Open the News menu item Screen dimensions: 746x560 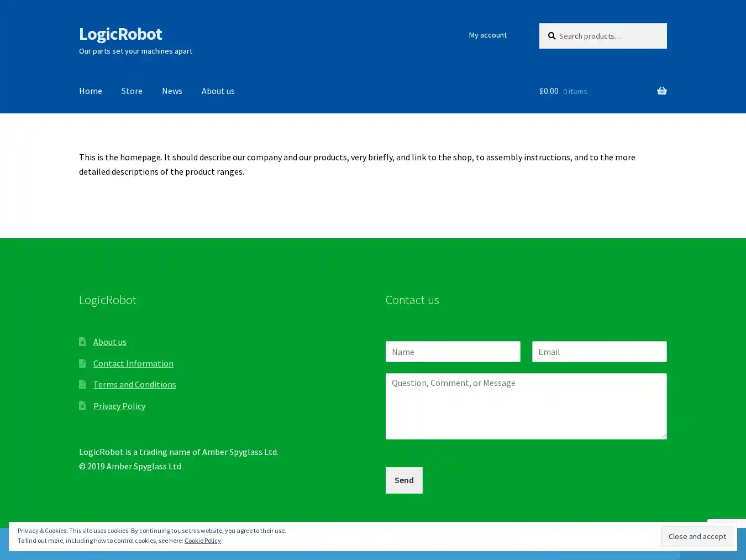pyautogui.click(x=172, y=91)
